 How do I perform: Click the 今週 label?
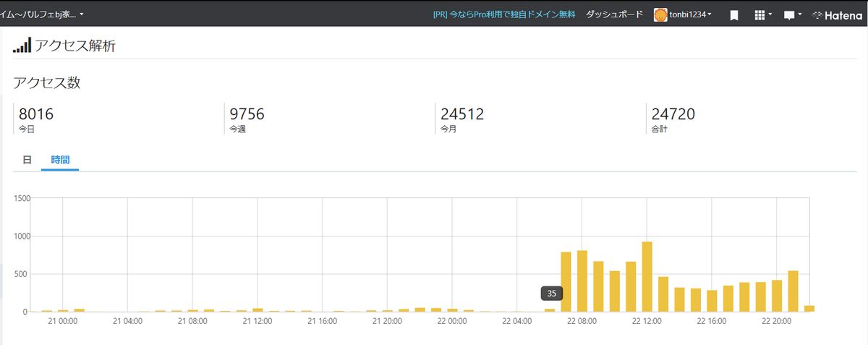pos(237,129)
